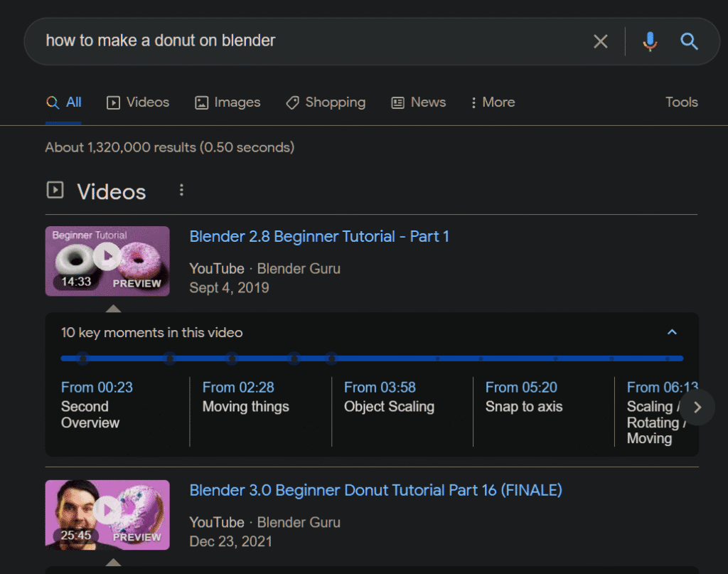Screen dimensions: 728x574
Task: Click the video icon next to the Videos heading
Action: tap(55, 190)
